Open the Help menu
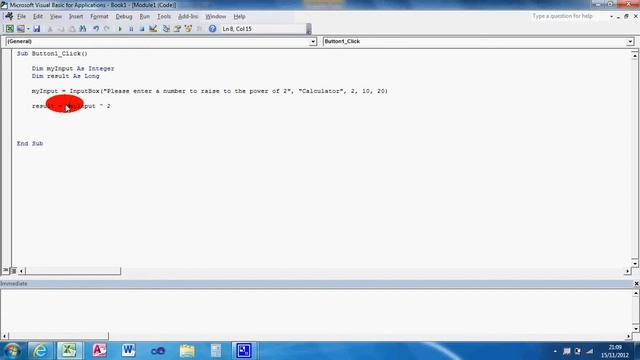 (x=239, y=16)
